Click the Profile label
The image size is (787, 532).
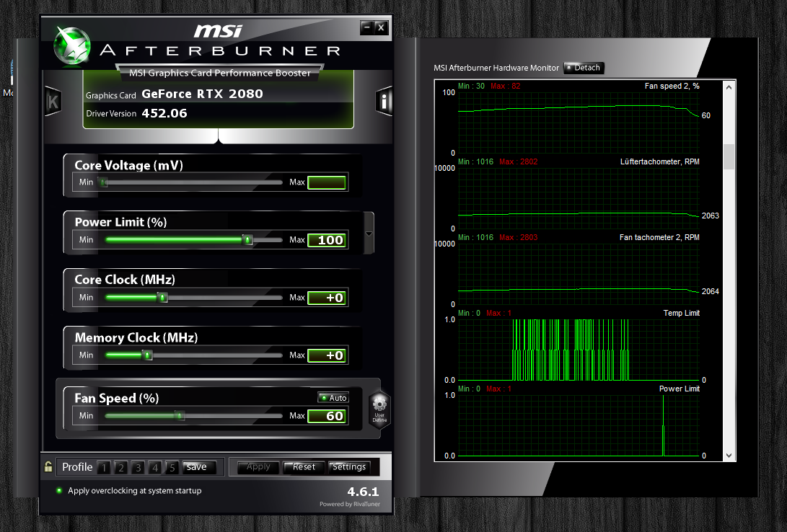77,467
